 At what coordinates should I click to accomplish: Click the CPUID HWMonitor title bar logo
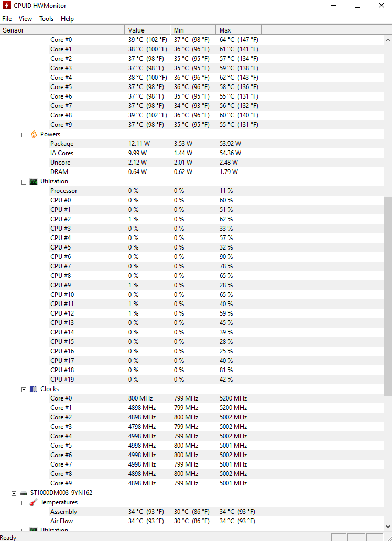[x=6, y=6]
